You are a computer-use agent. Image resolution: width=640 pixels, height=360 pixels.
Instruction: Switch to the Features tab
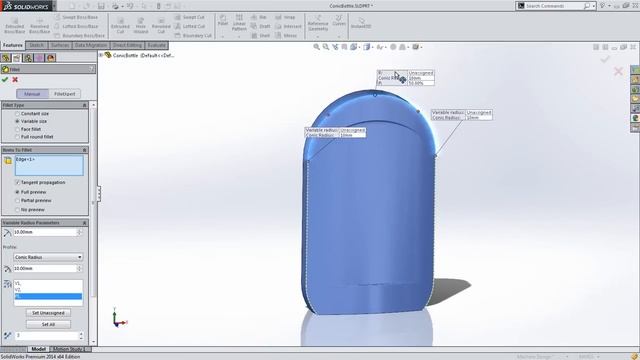pyautogui.click(x=13, y=45)
